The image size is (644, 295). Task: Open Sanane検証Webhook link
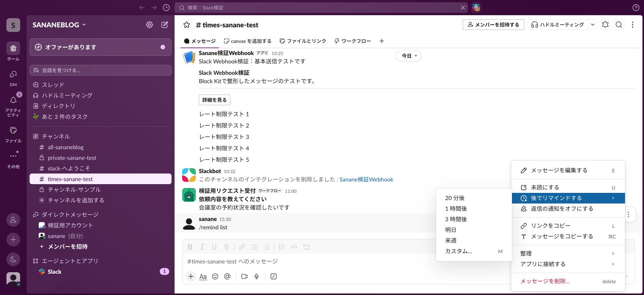pyautogui.click(x=366, y=180)
